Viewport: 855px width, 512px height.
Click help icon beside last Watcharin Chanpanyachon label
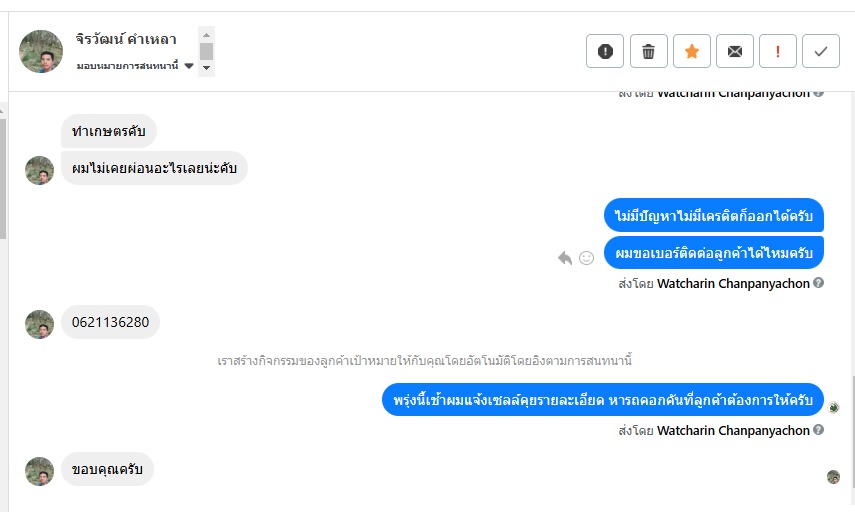coord(819,430)
